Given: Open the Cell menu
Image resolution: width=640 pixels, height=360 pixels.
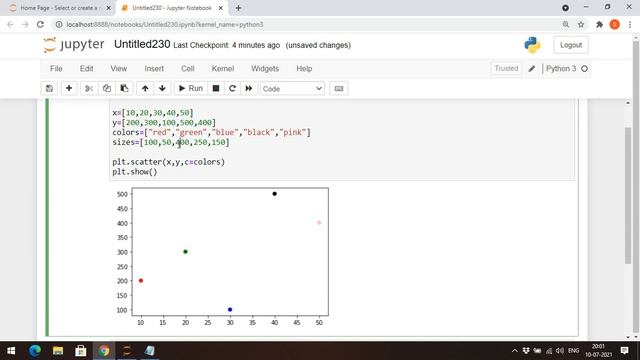Looking at the screenshot, I should click(187, 69).
